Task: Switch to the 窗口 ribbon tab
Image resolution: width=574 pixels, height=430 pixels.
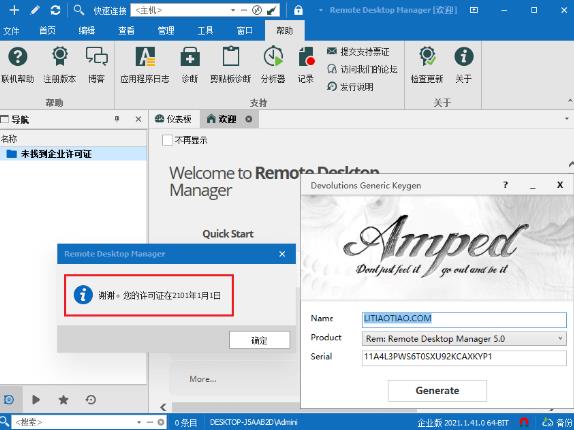Action: coord(245,30)
